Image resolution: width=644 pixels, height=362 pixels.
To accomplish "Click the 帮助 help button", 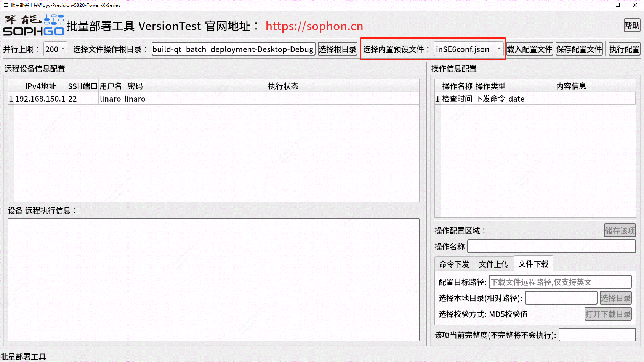I will [x=631, y=26].
